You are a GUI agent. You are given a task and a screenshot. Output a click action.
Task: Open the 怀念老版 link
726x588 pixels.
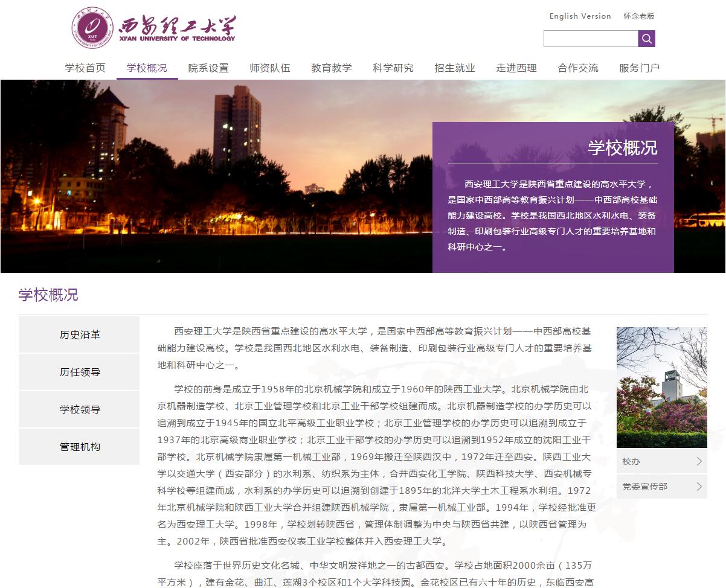(x=639, y=16)
